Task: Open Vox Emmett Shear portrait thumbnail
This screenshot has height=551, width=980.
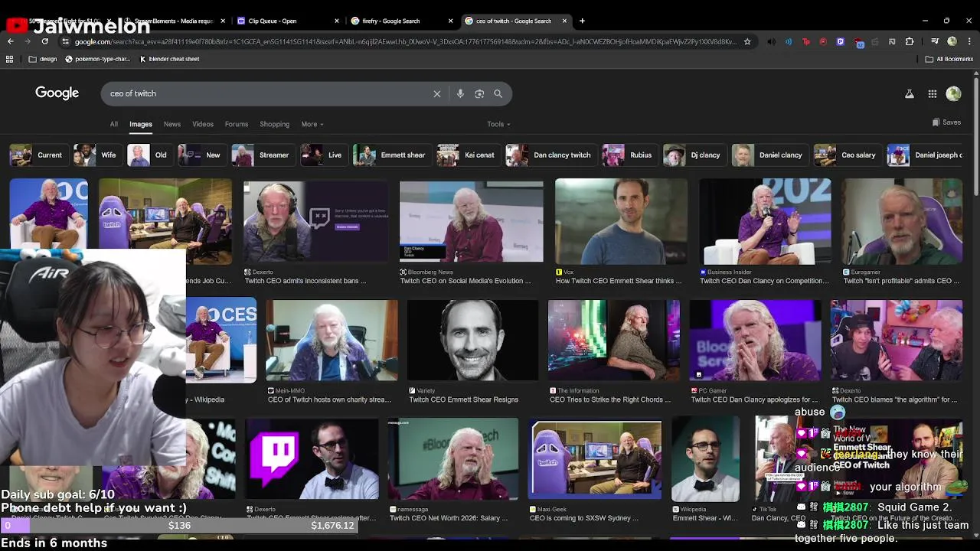Action: pos(621,221)
